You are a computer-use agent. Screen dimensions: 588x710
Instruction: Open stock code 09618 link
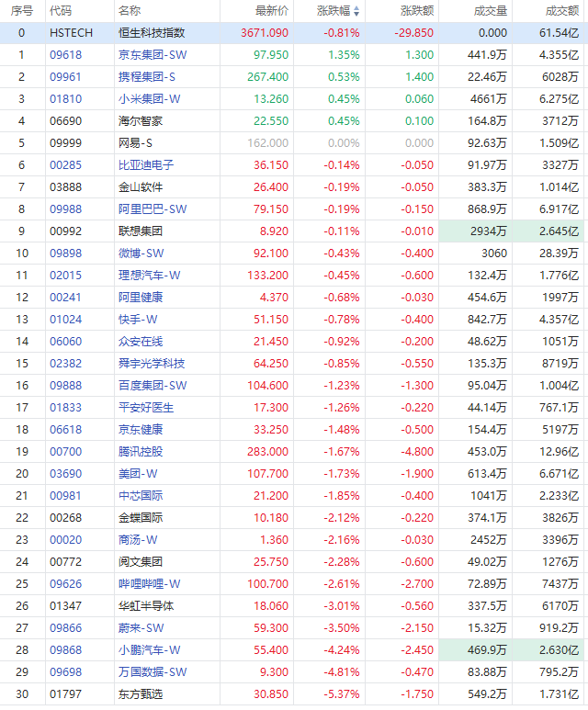(65, 55)
